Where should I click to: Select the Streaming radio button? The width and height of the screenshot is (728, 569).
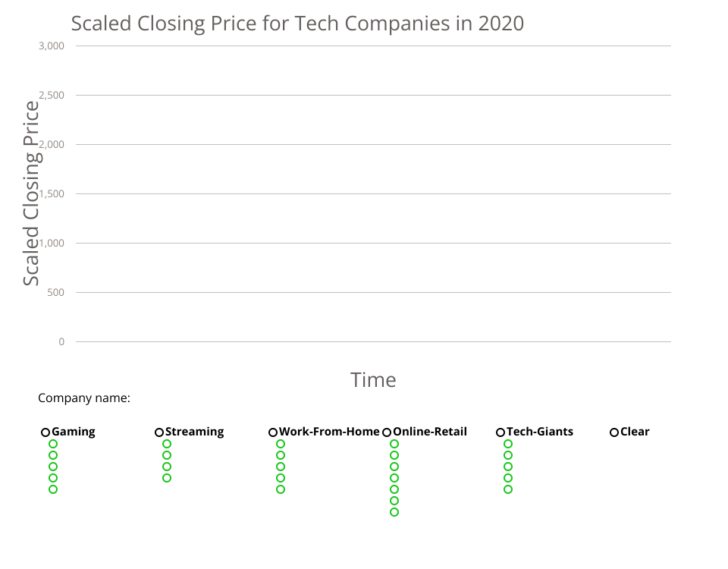click(x=159, y=432)
